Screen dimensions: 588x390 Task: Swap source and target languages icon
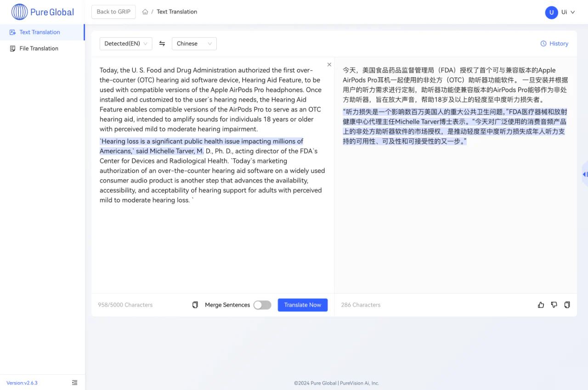pos(162,44)
